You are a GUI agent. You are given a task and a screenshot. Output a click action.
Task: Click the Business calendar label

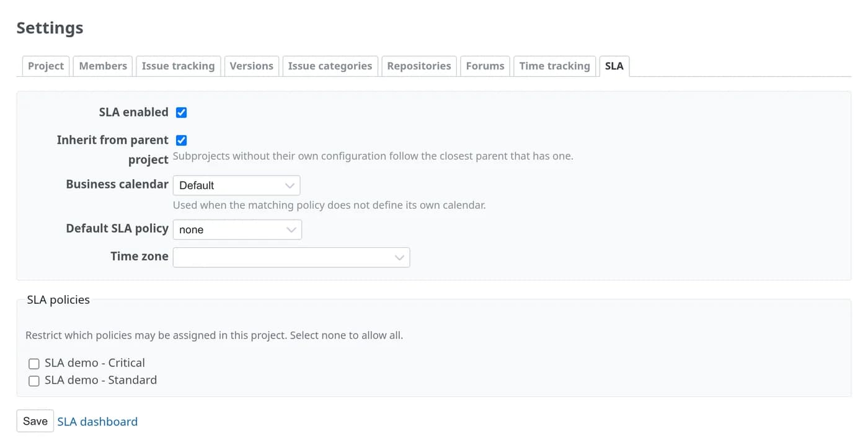(x=117, y=184)
